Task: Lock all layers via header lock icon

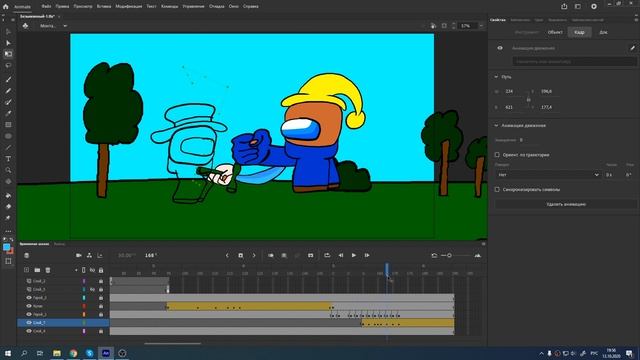Action: pos(101,270)
